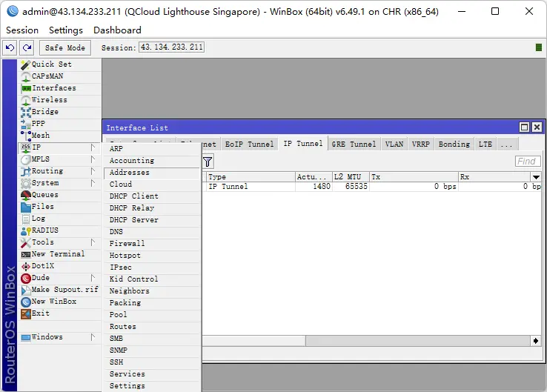The image size is (547, 392).
Task: Expand the System submenu in sidebar
Action: [45, 183]
